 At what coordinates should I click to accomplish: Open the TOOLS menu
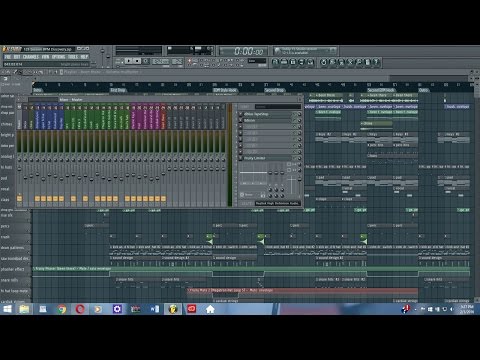[73, 57]
